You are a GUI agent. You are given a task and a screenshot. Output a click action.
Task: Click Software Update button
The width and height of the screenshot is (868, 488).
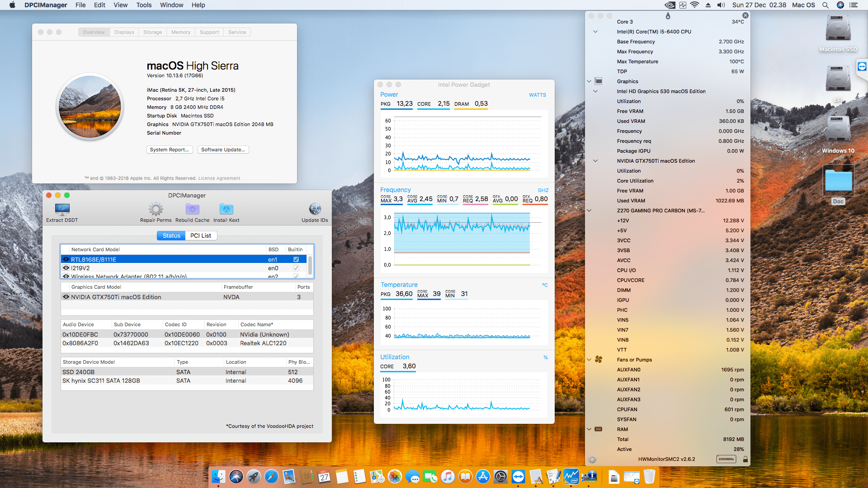223,150
